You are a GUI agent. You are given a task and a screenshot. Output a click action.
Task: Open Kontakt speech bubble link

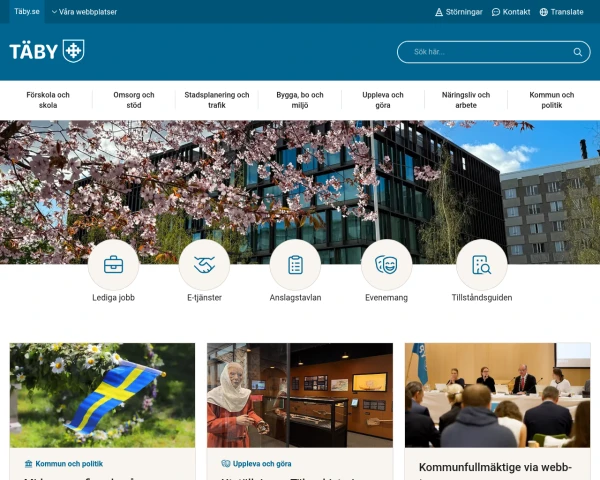click(511, 12)
